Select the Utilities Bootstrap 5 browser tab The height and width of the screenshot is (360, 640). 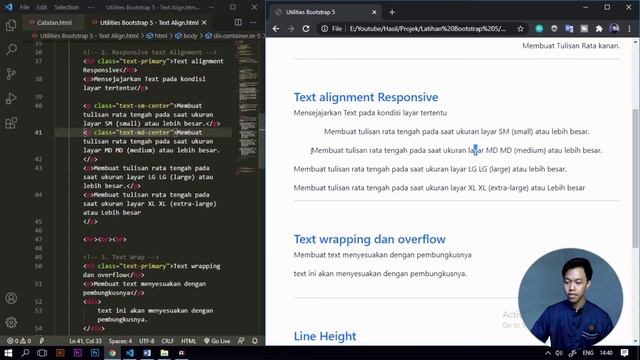(x=325, y=12)
